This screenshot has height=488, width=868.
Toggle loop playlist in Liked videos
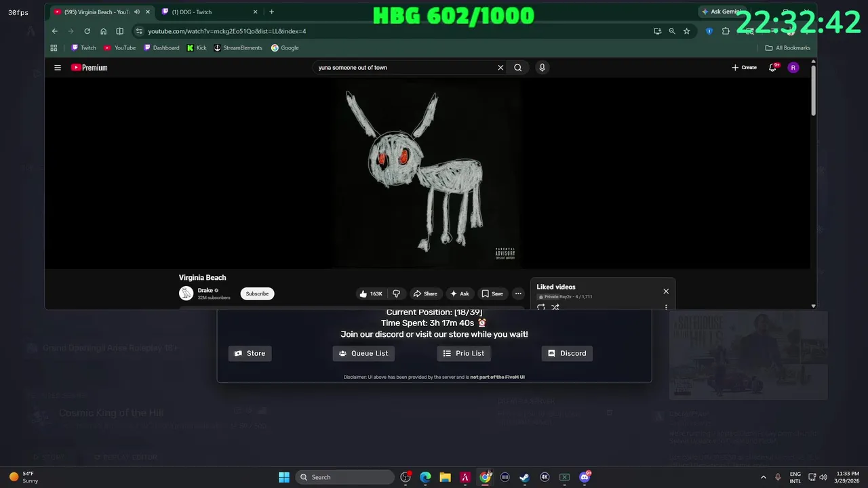[x=541, y=307]
